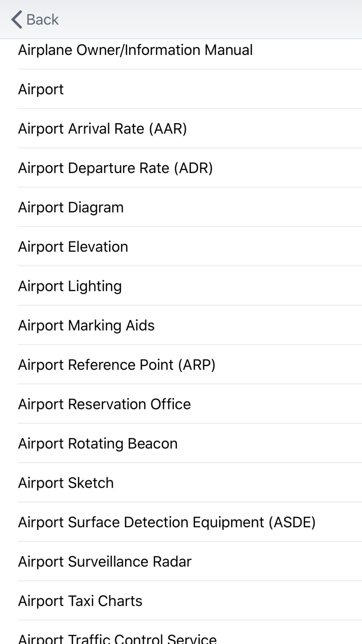
Task: Open Airplane Owner/Information Manual entry
Action: click(134, 50)
